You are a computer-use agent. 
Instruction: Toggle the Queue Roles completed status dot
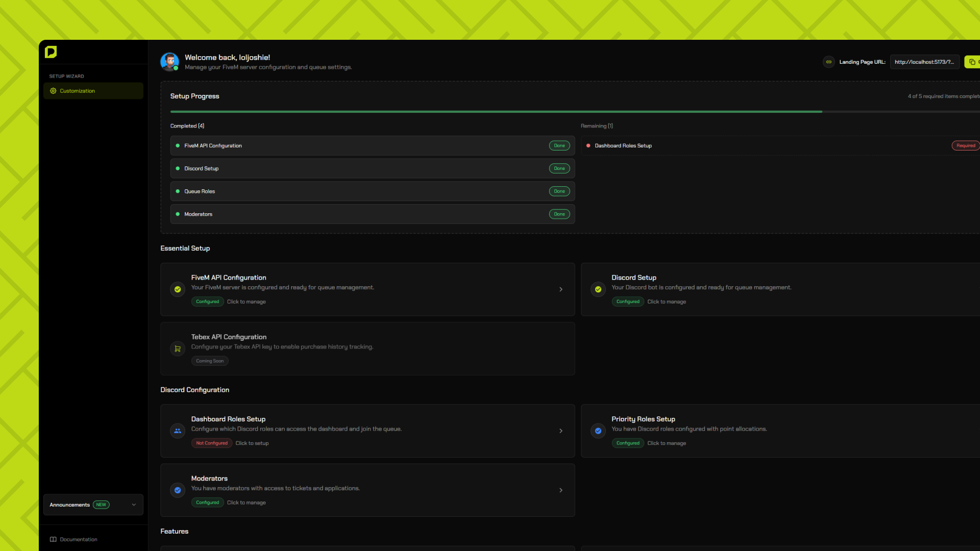point(178,191)
